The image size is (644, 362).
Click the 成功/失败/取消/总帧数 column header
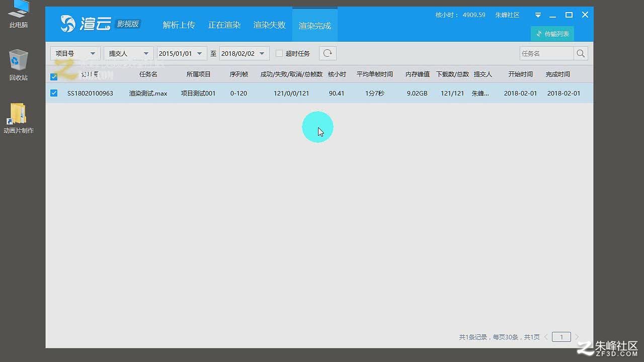pos(291,74)
